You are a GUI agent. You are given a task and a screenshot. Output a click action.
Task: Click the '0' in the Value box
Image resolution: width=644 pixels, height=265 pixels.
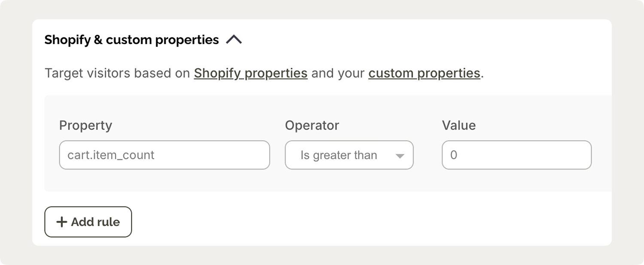click(x=454, y=155)
